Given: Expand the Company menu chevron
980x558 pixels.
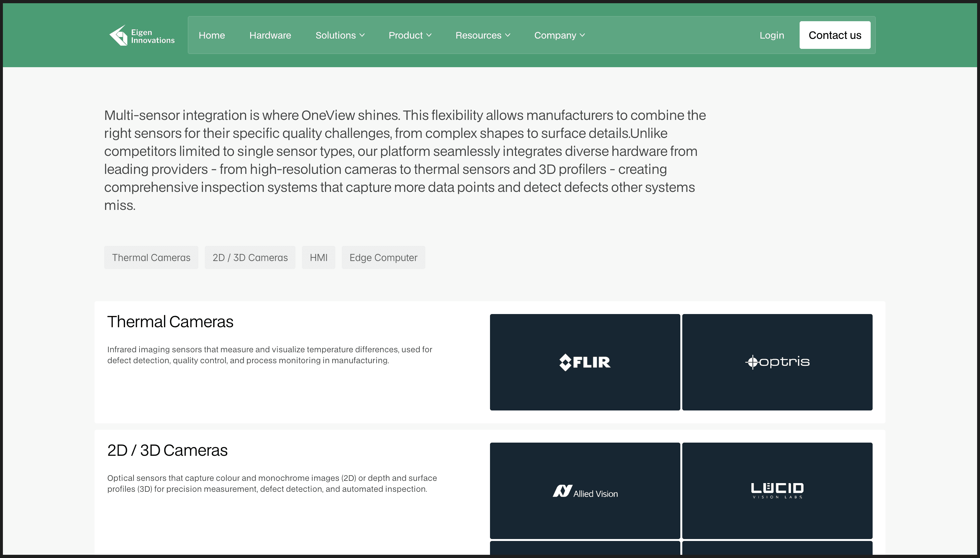Looking at the screenshot, I should point(582,35).
